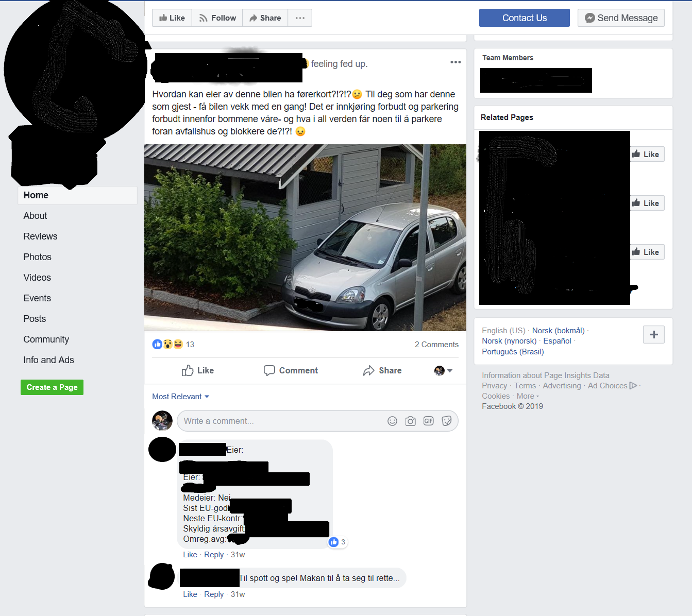Attach a photo using the camera icon
This screenshot has width=692, height=616.
tap(410, 421)
